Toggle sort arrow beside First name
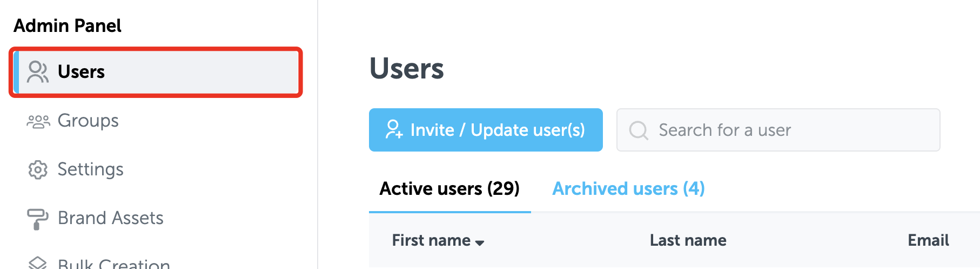Screen dimensions: 980x269 click(x=480, y=243)
